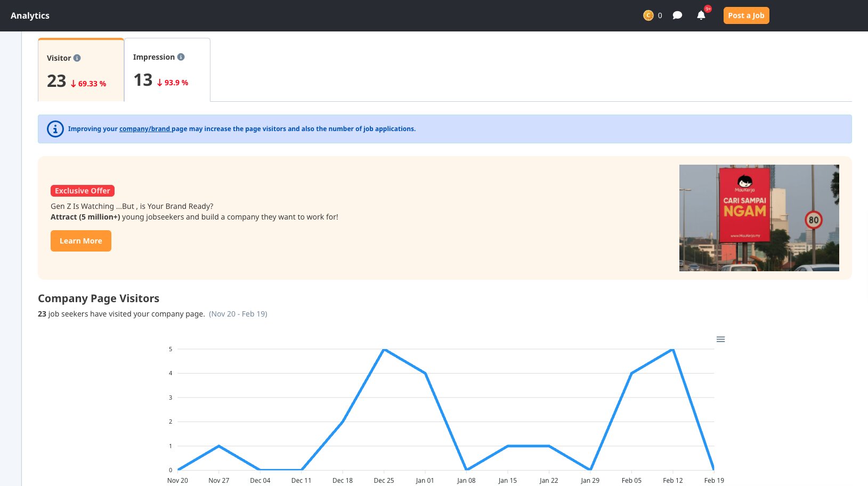Click the red 9+ notification badge

pyautogui.click(x=708, y=9)
